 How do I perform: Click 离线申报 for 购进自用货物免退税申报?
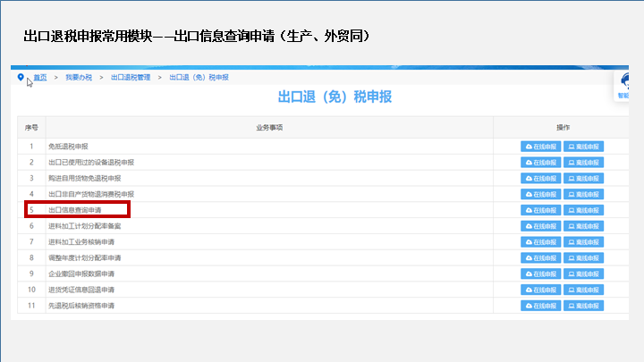click(x=583, y=179)
